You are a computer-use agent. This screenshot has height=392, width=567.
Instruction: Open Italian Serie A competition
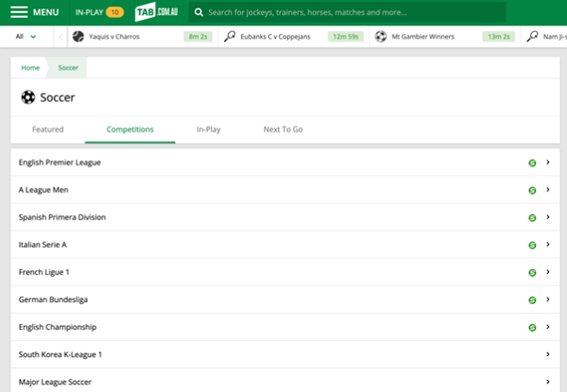pos(285,245)
